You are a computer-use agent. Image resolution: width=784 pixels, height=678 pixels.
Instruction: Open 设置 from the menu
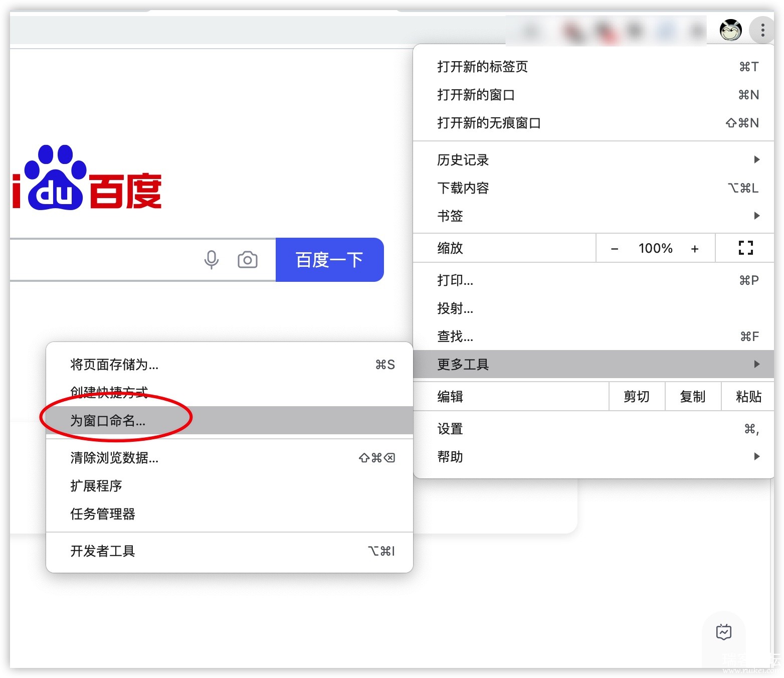[x=594, y=429]
